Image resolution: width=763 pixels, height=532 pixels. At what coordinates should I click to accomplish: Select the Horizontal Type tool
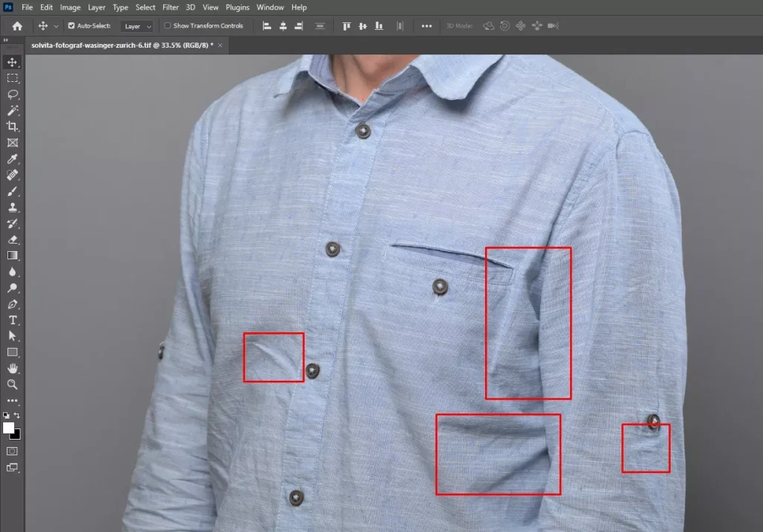tap(13, 320)
